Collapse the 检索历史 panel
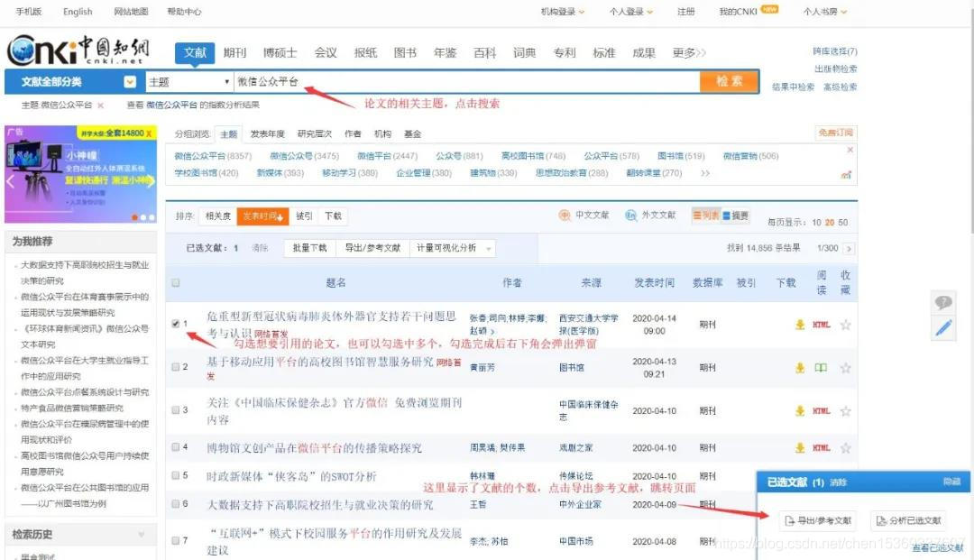Viewport: 974px width, 560px height. click(142, 535)
